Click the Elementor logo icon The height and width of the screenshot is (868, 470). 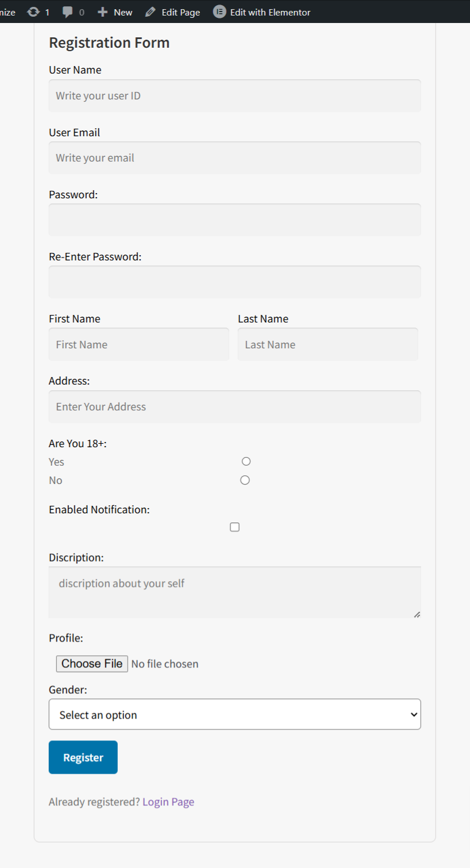(x=219, y=11)
